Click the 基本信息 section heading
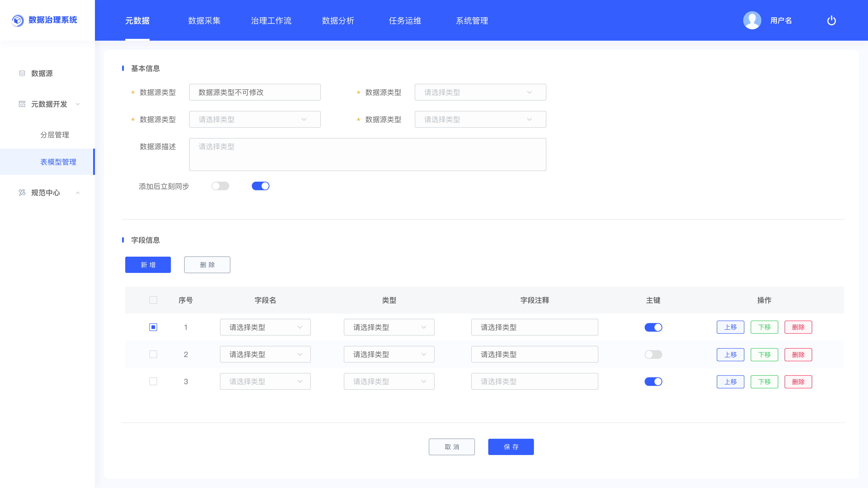 (145, 68)
